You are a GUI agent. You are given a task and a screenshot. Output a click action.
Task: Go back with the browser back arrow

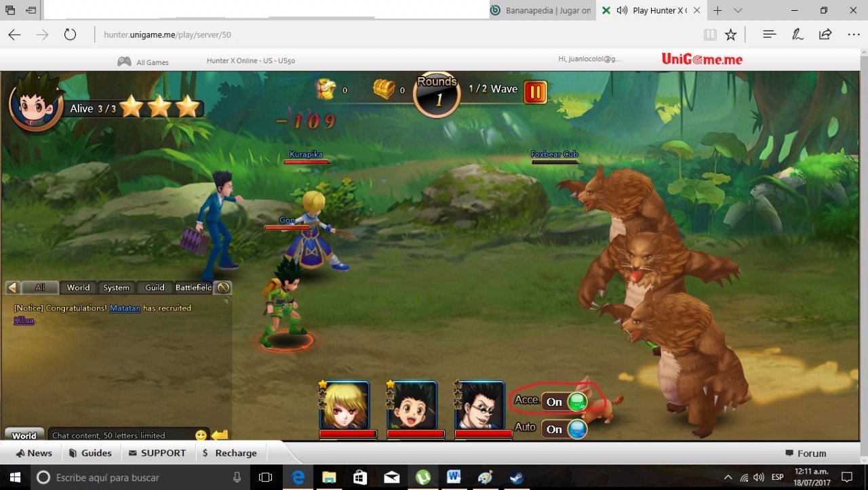coord(14,35)
